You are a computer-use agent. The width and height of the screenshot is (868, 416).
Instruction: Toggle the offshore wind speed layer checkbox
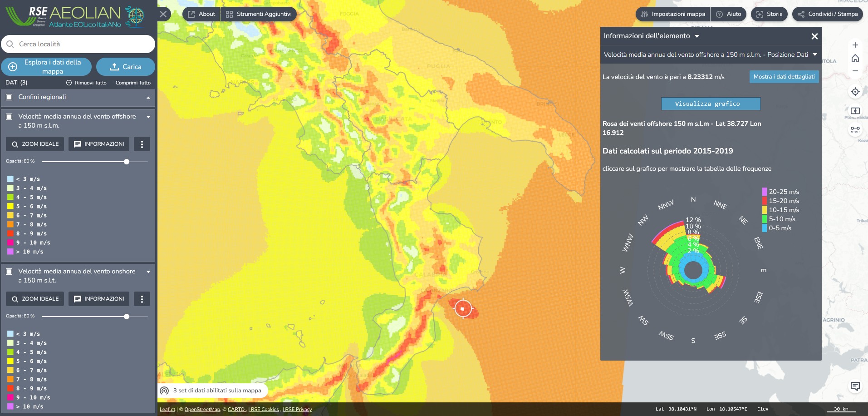tap(9, 117)
